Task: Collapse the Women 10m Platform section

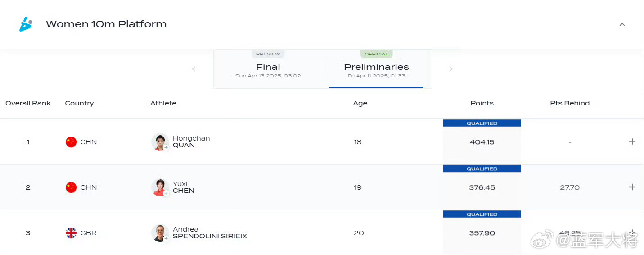Action: coord(622,24)
